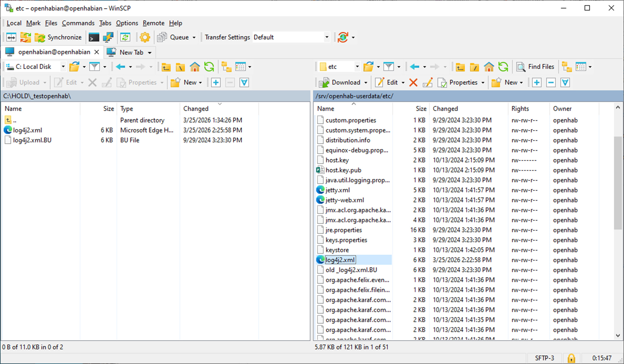Screen dimensions: 624x364
Task: Click Synchronize button
Action: (58, 37)
